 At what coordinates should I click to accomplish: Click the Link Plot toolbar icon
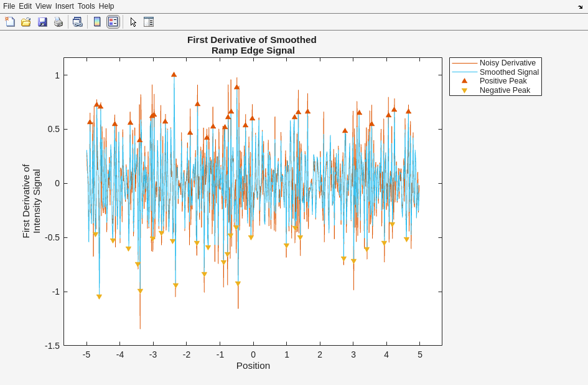point(77,22)
